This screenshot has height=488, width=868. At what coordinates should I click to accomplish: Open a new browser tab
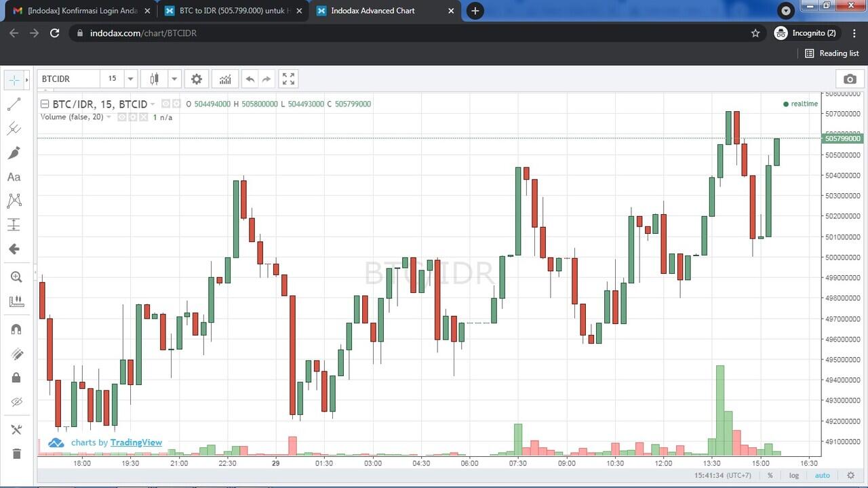(475, 11)
